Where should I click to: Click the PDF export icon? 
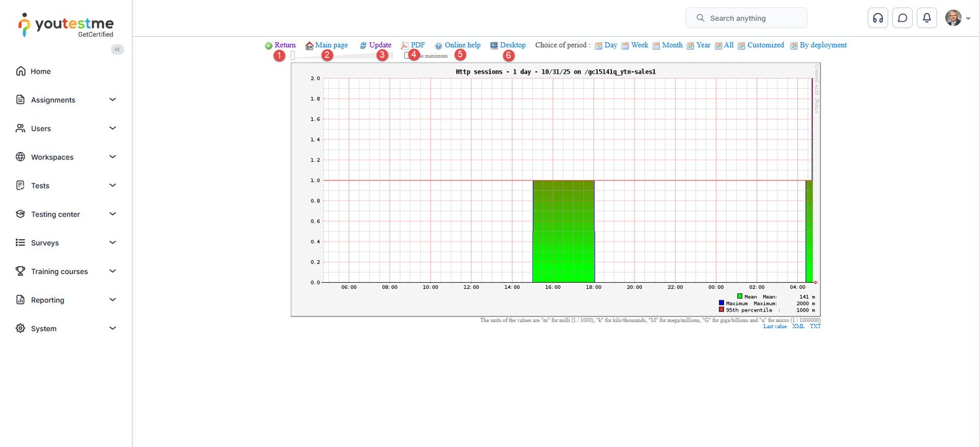405,46
